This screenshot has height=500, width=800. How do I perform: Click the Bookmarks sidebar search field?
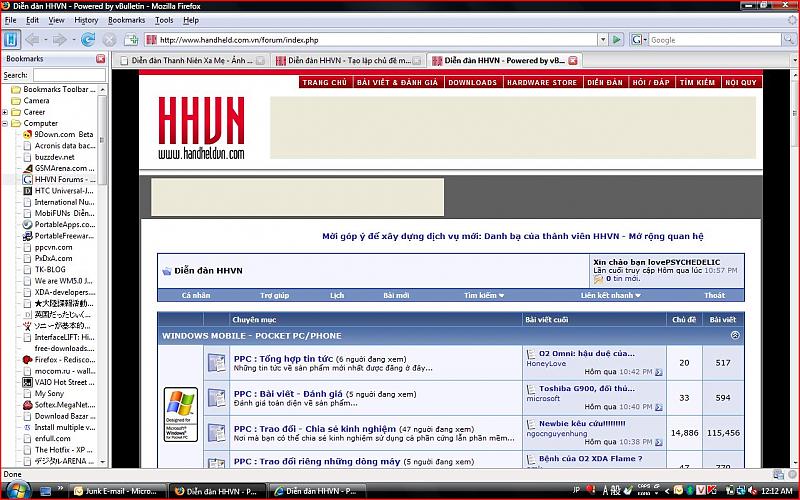tap(68, 75)
